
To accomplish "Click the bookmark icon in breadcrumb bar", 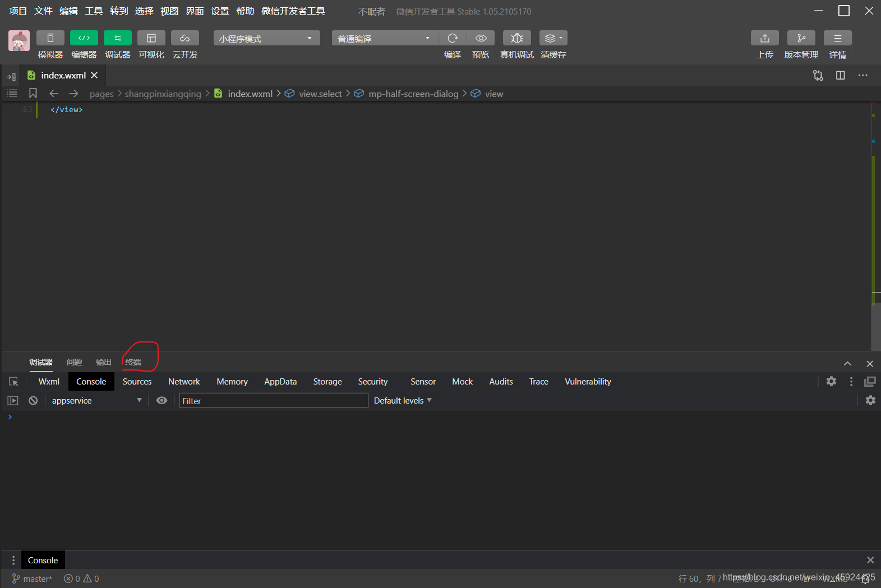I will (x=33, y=93).
